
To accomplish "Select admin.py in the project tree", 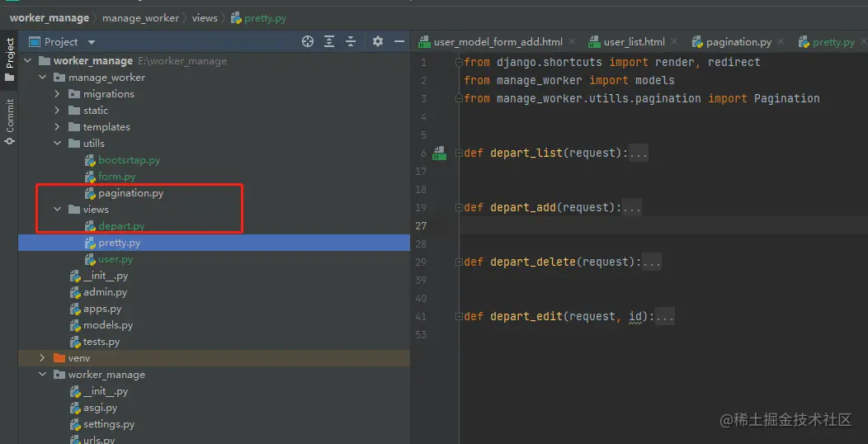I will click(105, 292).
